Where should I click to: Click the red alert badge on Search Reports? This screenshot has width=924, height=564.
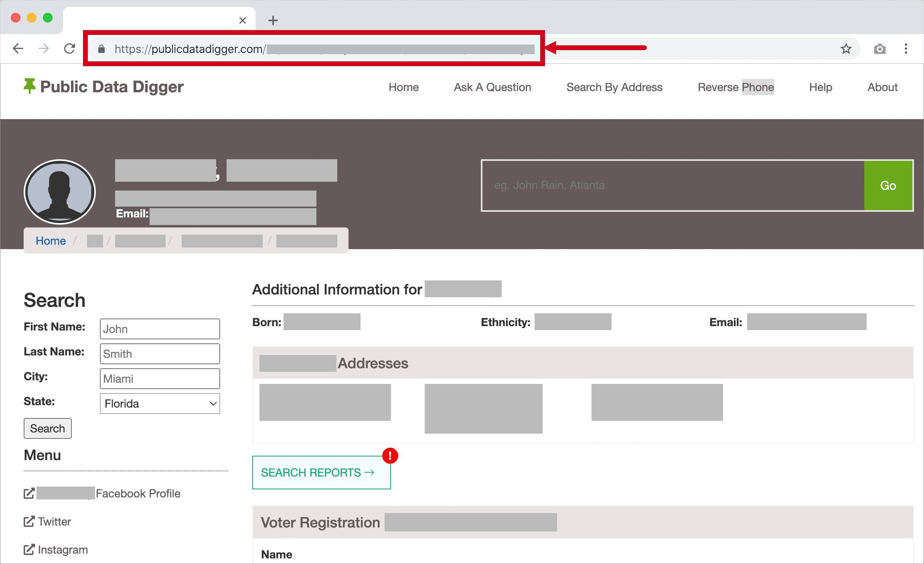390,456
